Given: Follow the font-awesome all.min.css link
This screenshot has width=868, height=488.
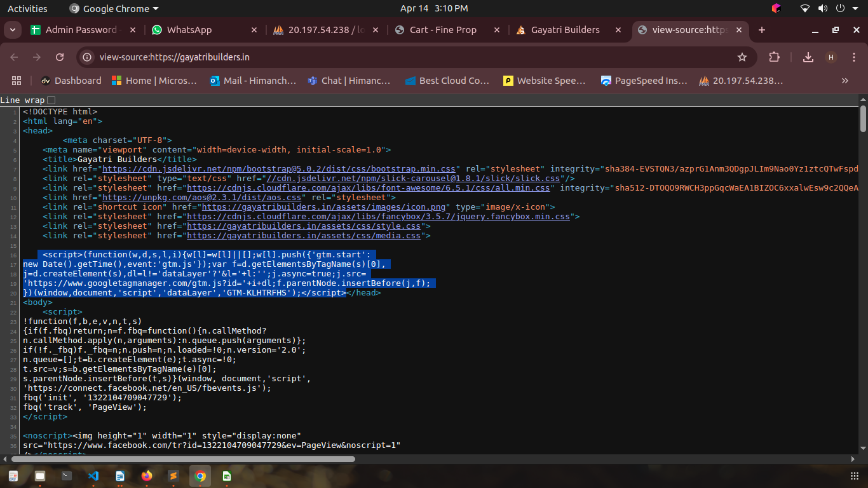Looking at the screenshot, I should pyautogui.click(x=369, y=188).
